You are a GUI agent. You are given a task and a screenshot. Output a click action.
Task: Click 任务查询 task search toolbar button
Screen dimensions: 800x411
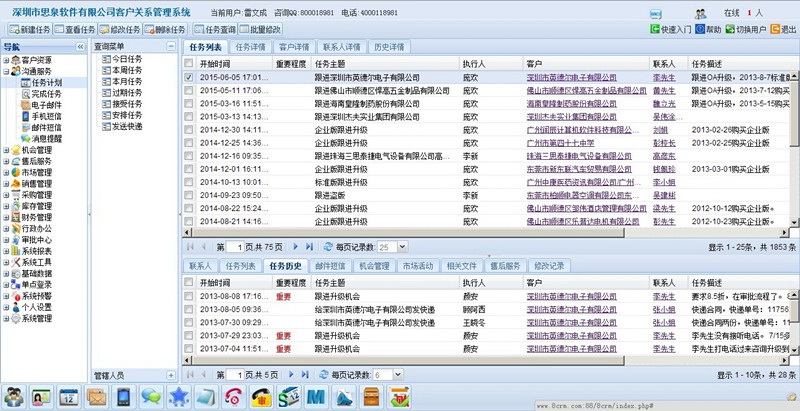215,30
